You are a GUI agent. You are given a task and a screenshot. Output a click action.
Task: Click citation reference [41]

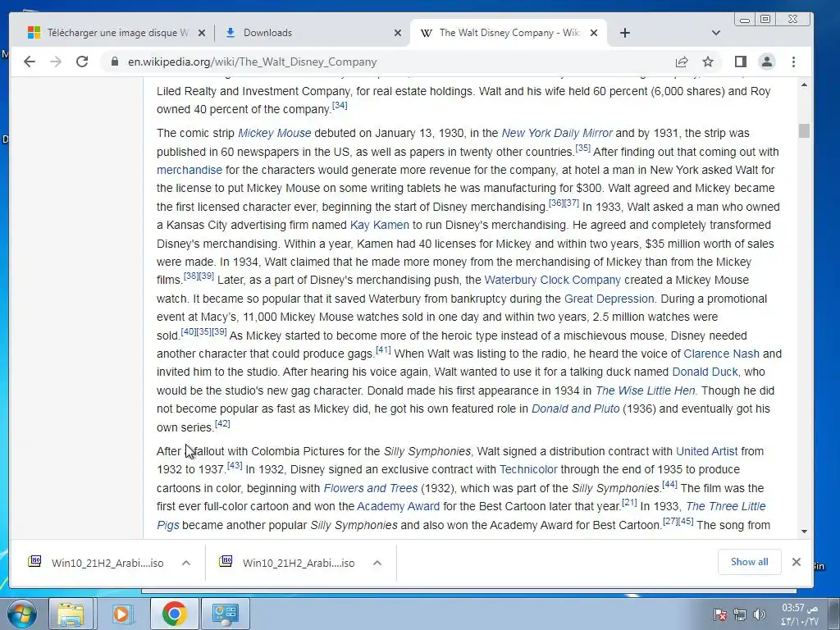[x=384, y=349]
